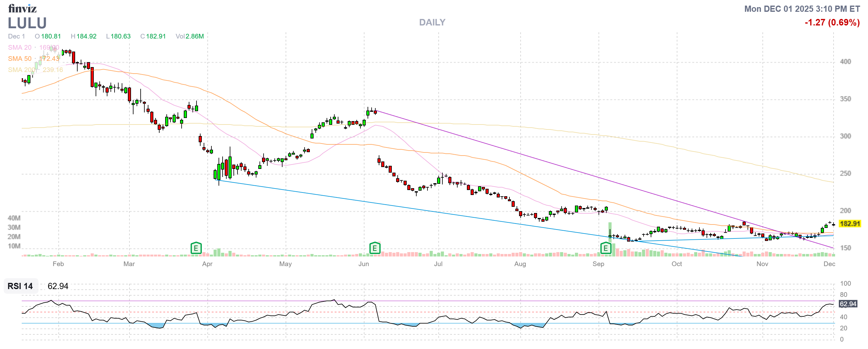Image resolution: width=868 pixels, height=349 pixels.
Task: Click the Jun month axis label
Action: 364,264
